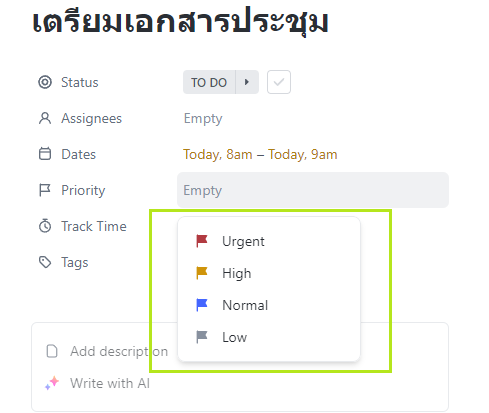489x413 pixels.
Task: Click the Status target icon
Action: (45, 82)
